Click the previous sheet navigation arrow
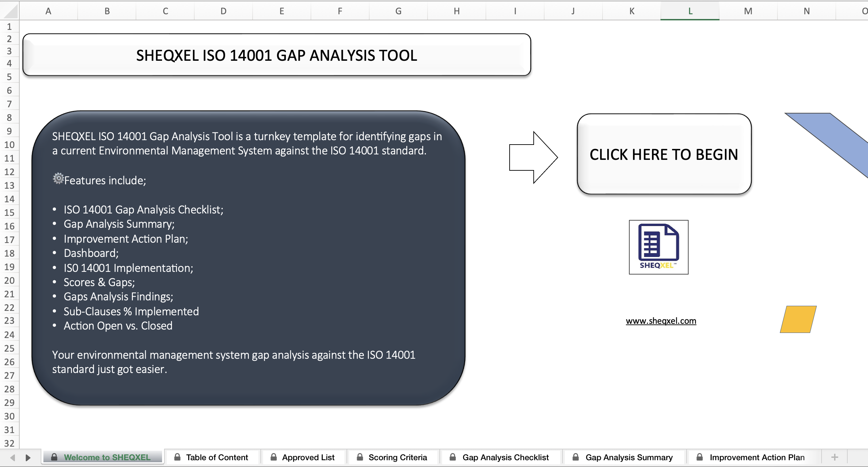The image size is (868, 467). click(x=13, y=457)
